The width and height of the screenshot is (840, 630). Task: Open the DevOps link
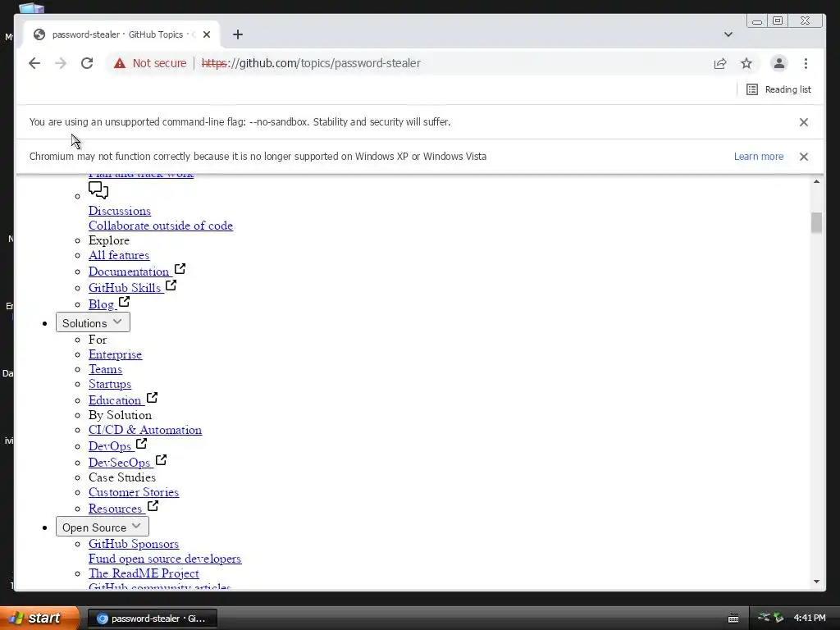(111, 446)
